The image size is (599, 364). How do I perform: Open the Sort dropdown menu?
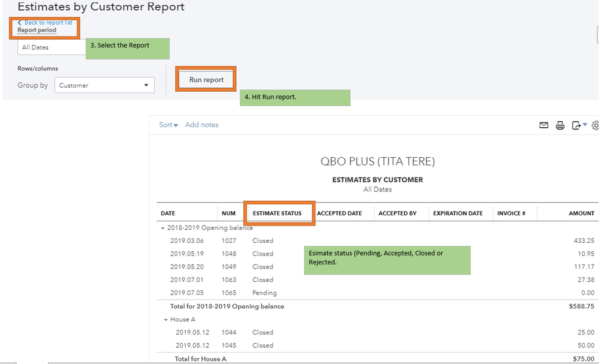click(x=168, y=125)
